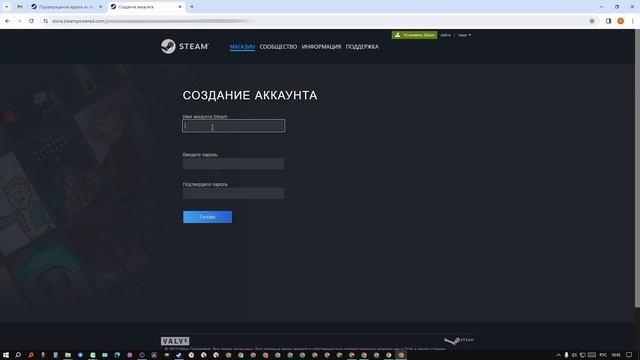Open the МАГАЗИН menu
Image resolution: width=640 pixels, height=360 pixels.
(x=242, y=47)
